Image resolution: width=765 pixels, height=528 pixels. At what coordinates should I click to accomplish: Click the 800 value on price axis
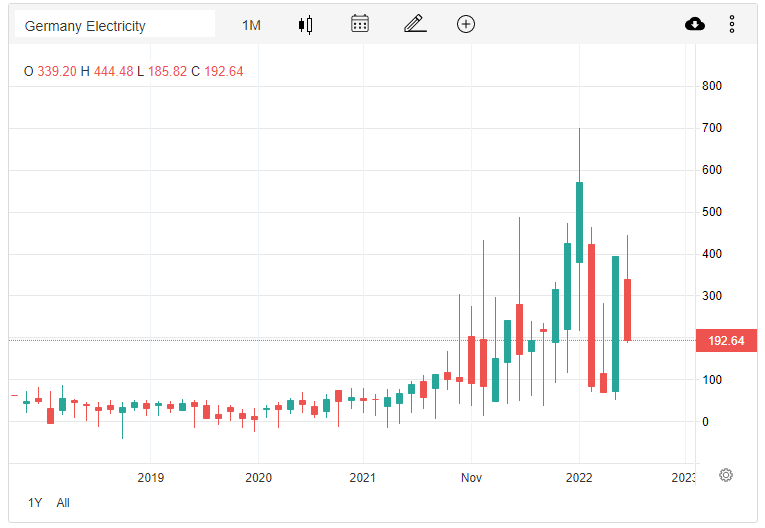[x=712, y=86]
